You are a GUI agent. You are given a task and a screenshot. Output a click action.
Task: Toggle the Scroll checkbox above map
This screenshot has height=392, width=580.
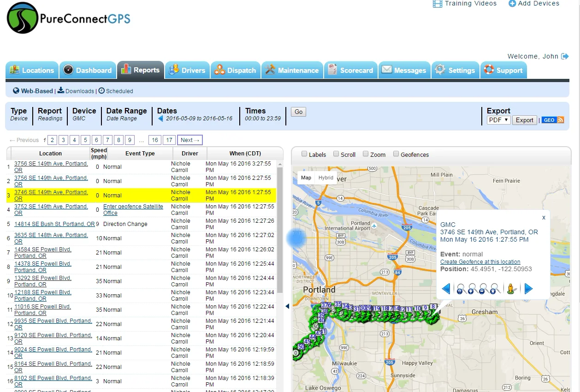click(336, 154)
